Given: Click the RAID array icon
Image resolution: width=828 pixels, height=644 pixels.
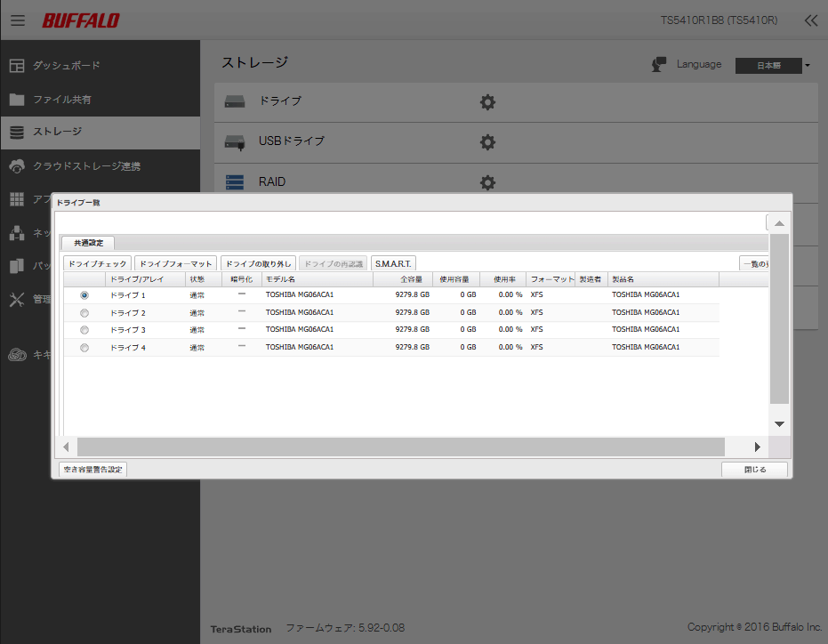Looking at the screenshot, I should point(235,182).
